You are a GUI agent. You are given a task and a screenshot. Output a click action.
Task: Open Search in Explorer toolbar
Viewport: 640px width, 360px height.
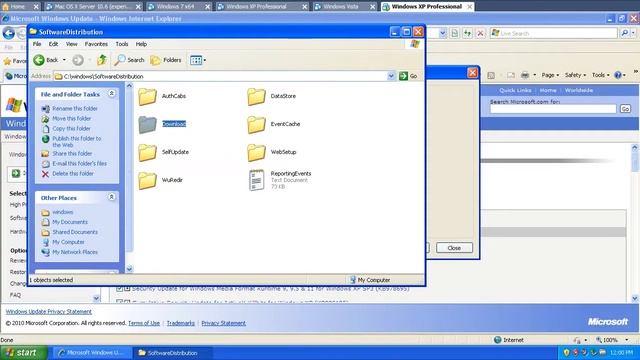(129, 60)
